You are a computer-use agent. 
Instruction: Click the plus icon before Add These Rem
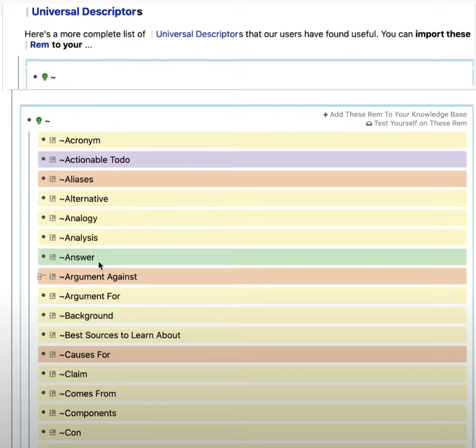(x=324, y=114)
